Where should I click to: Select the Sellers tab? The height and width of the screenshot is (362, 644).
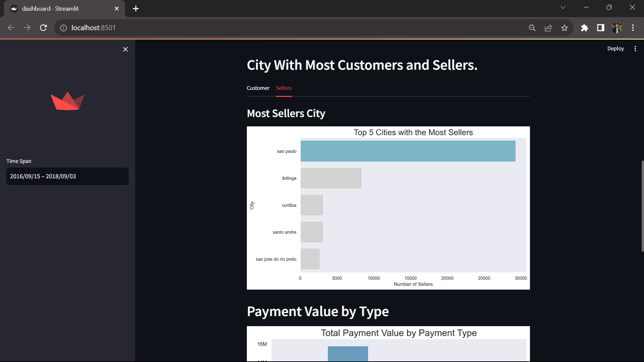pyautogui.click(x=284, y=88)
